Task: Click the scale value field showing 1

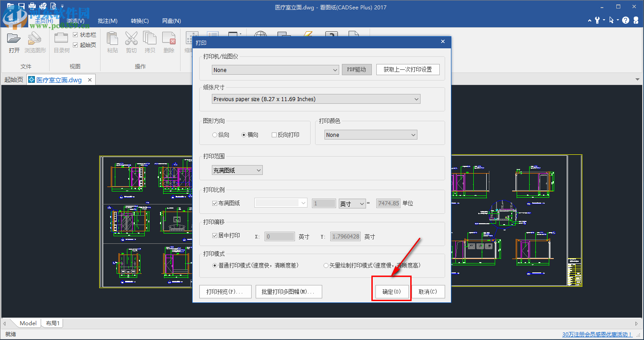Action: [324, 204]
